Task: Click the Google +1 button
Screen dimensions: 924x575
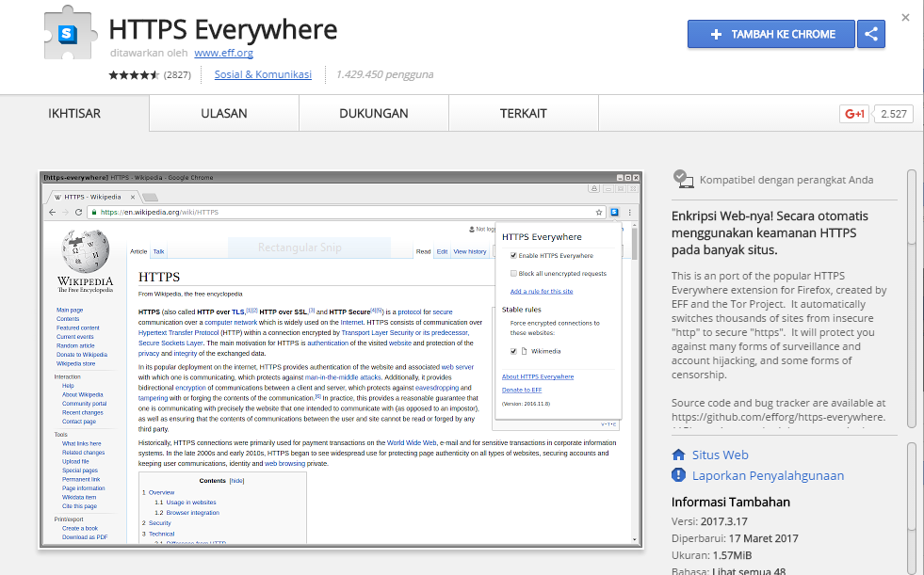Action: 854,114
